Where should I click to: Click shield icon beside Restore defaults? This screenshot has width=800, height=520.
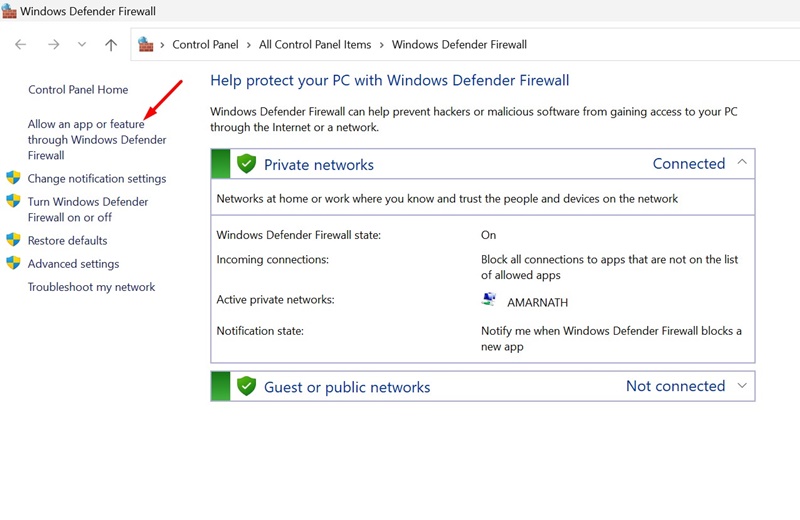(x=13, y=239)
